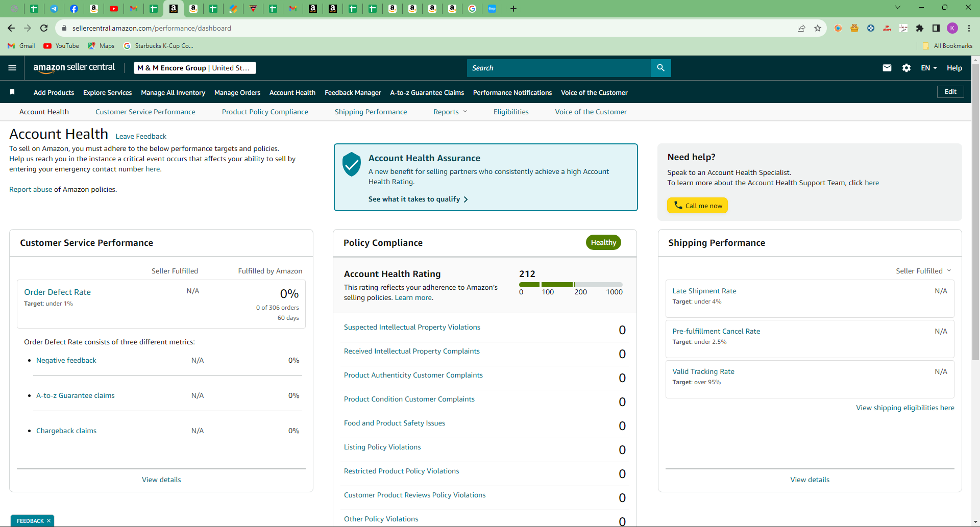Share this page using the share icon

[x=801, y=28]
